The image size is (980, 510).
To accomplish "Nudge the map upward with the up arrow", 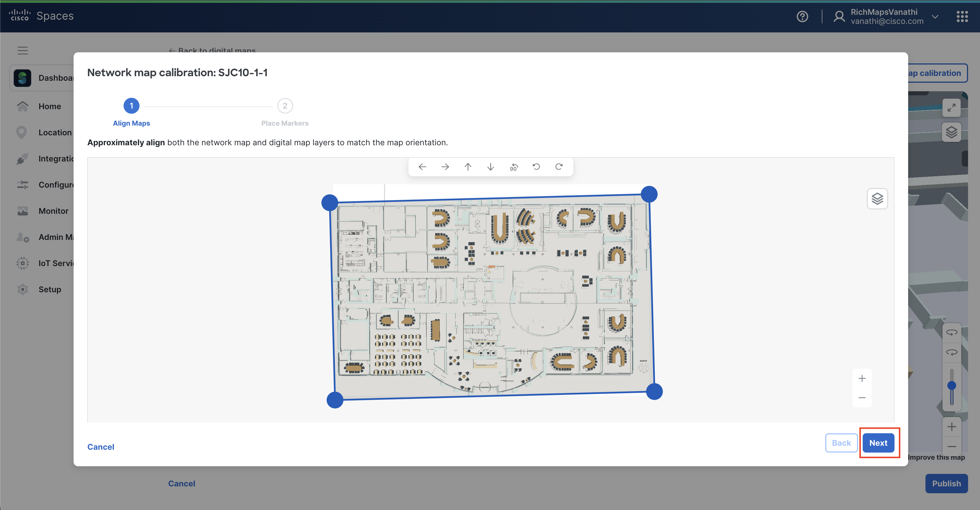I will [x=468, y=167].
